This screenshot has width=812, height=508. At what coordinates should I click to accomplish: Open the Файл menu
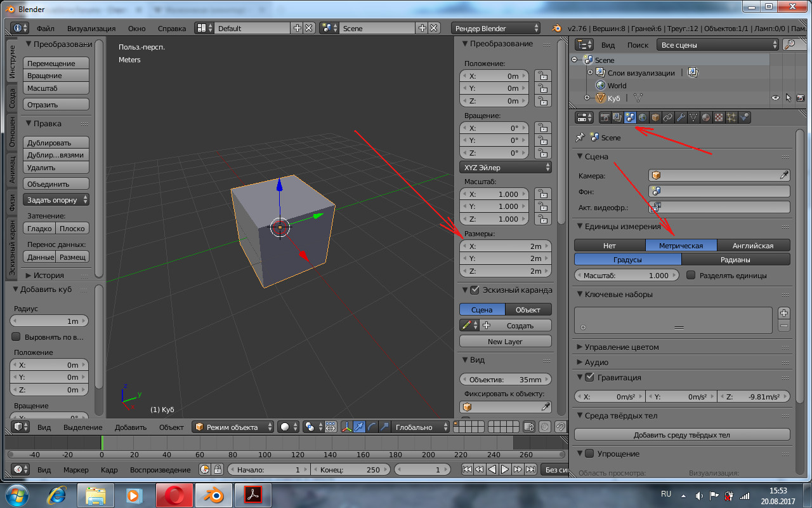point(45,29)
